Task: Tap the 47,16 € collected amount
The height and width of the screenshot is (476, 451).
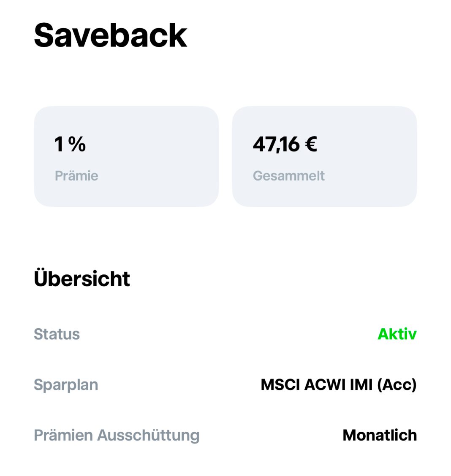Action: (285, 144)
